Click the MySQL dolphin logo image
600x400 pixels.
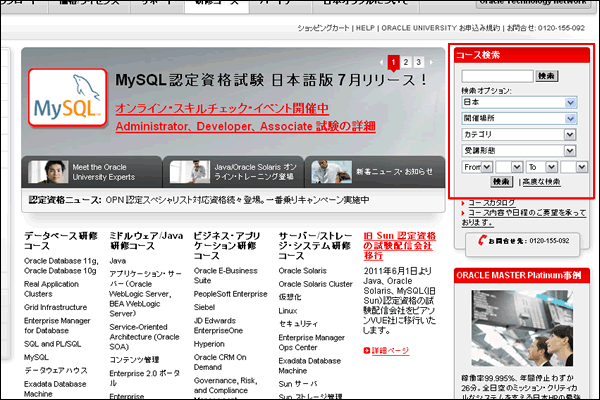tap(67, 97)
